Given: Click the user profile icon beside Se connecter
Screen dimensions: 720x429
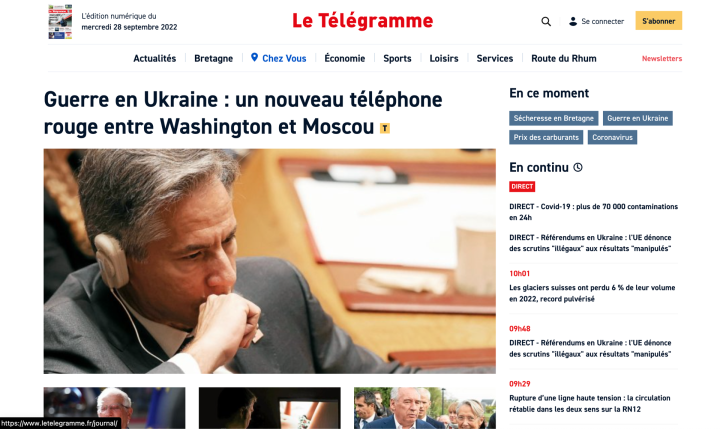Looking at the screenshot, I should pos(573,21).
